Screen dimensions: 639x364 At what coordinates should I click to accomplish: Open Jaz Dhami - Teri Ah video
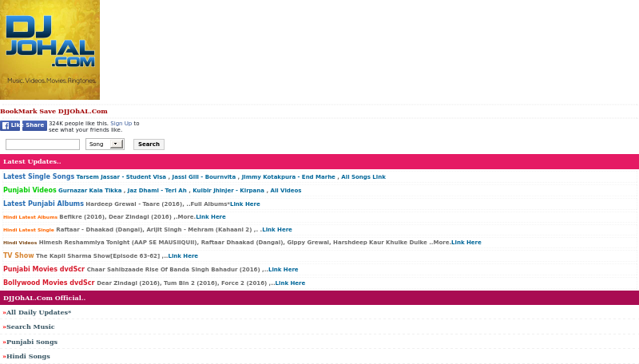(x=157, y=191)
